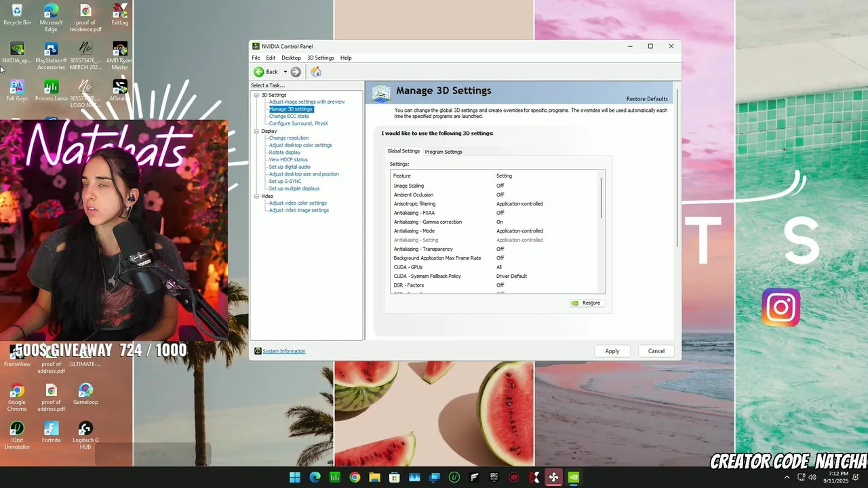Collapse the 3D Settings tree node

coord(257,95)
